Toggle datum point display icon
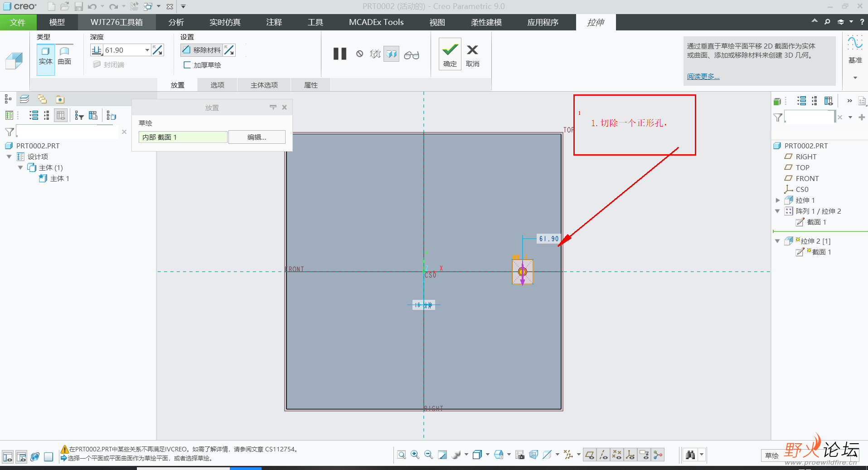Image resolution: width=868 pixels, height=470 pixels. [617, 455]
